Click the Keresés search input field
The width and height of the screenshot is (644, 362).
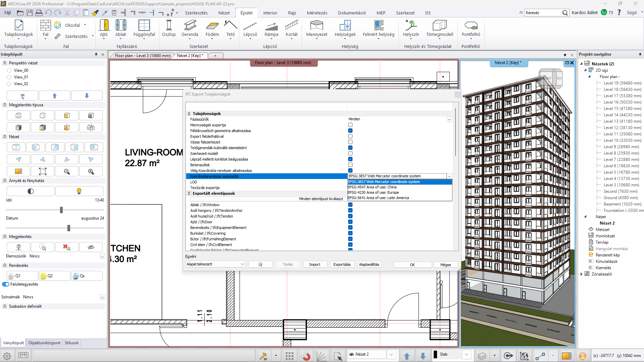coord(543,13)
